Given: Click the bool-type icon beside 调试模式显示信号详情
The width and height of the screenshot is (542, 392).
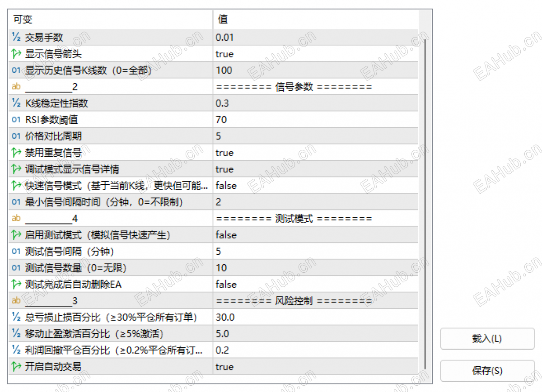Looking at the screenshot, I should click(x=16, y=169).
